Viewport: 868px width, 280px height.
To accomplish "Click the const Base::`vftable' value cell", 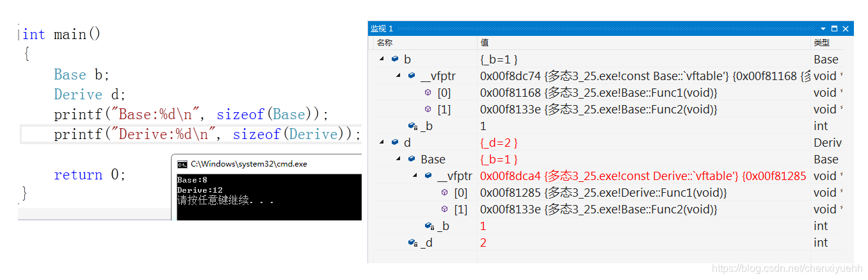I will click(x=643, y=76).
